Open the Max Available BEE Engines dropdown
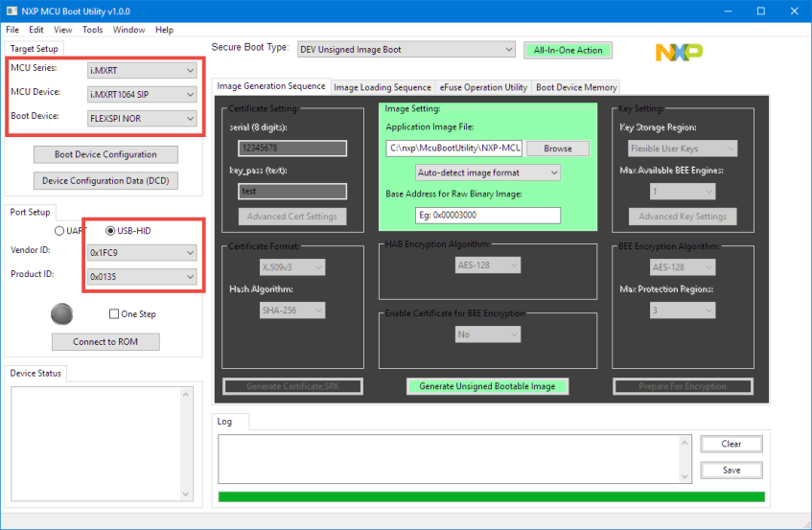 click(x=683, y=192)
